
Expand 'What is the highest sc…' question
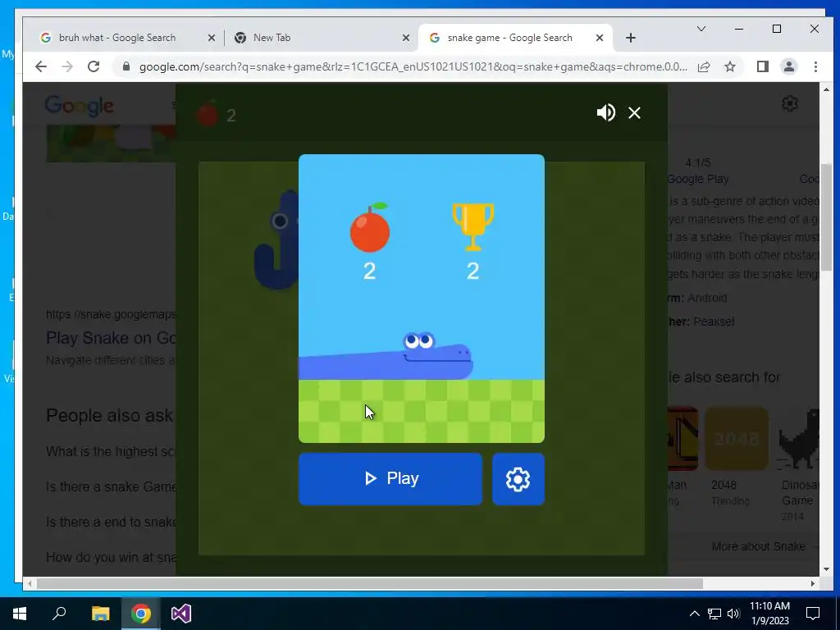click(x=111, y=452)
